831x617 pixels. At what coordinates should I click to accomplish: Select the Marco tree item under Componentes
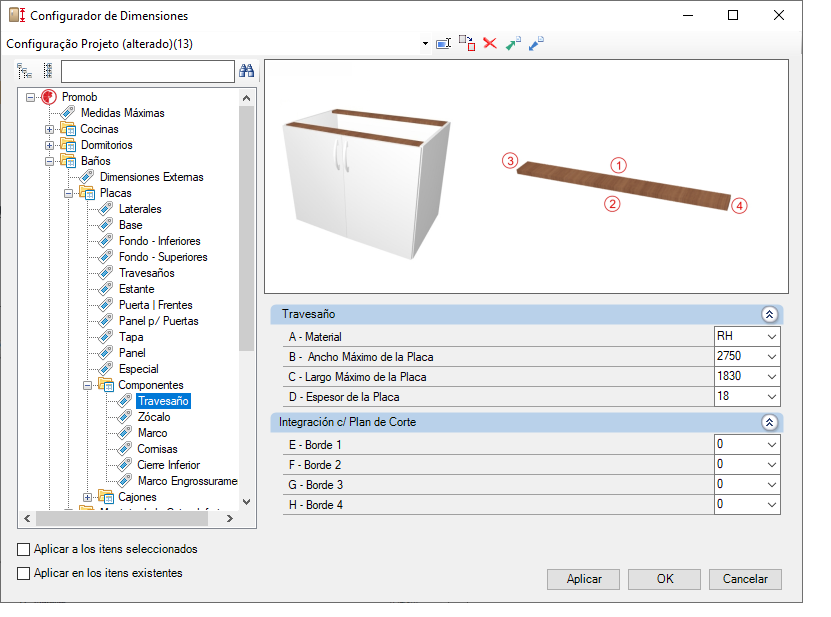tap(153, 433)
